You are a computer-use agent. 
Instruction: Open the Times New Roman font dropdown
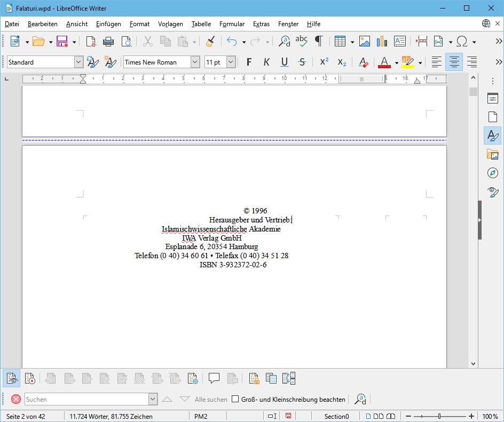pyautogui.click(x=195, y=62)
